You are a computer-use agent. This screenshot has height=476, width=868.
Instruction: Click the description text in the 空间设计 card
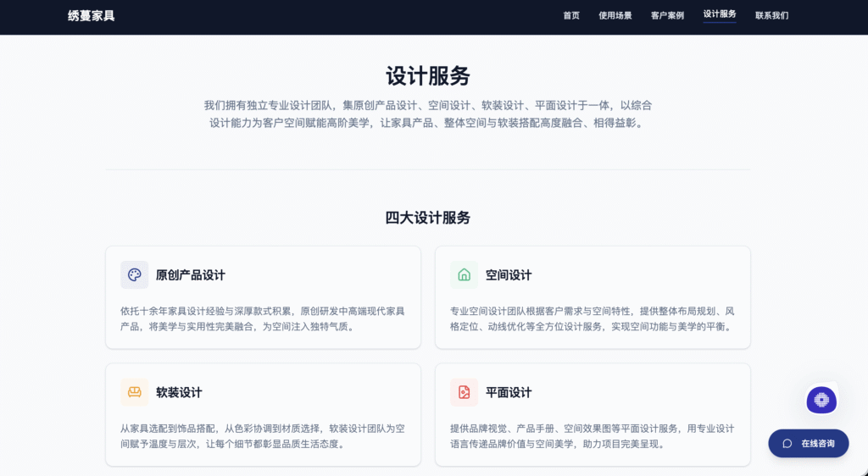pyautogui.click(x=592, y=318)
